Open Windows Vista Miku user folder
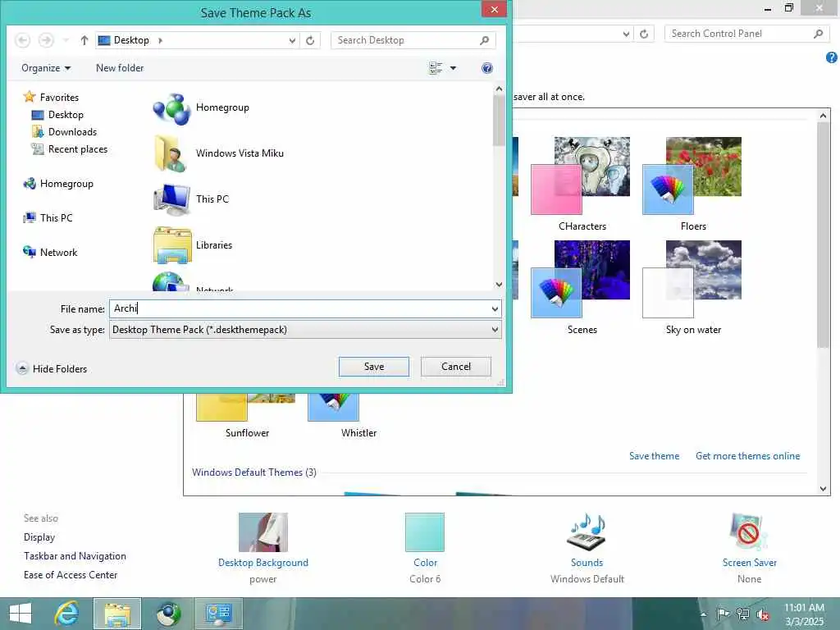Viewport: 840px width, 630px height. (x=218, y=153)
